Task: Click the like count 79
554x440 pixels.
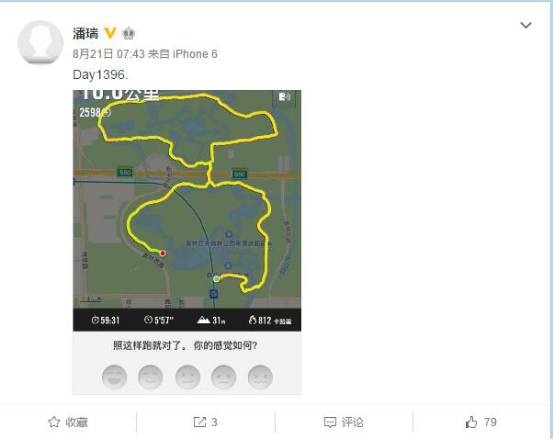Action: (490, 422)
